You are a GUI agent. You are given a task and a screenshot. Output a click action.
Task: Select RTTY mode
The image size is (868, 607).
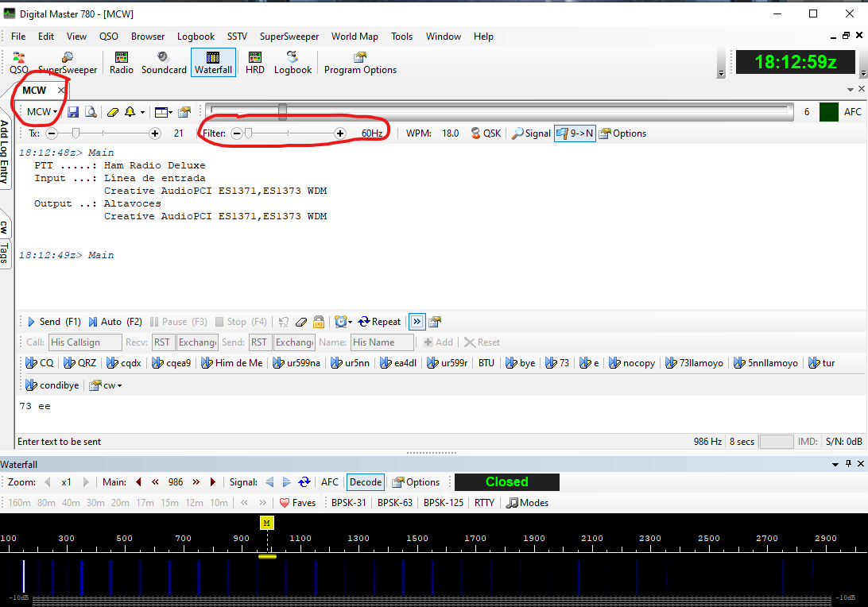(x=484, y=503)
